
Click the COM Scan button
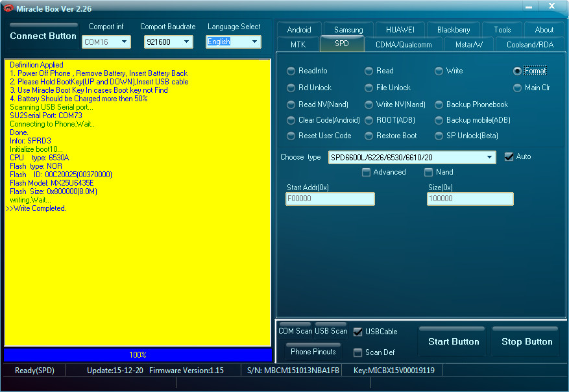(295, 330)
